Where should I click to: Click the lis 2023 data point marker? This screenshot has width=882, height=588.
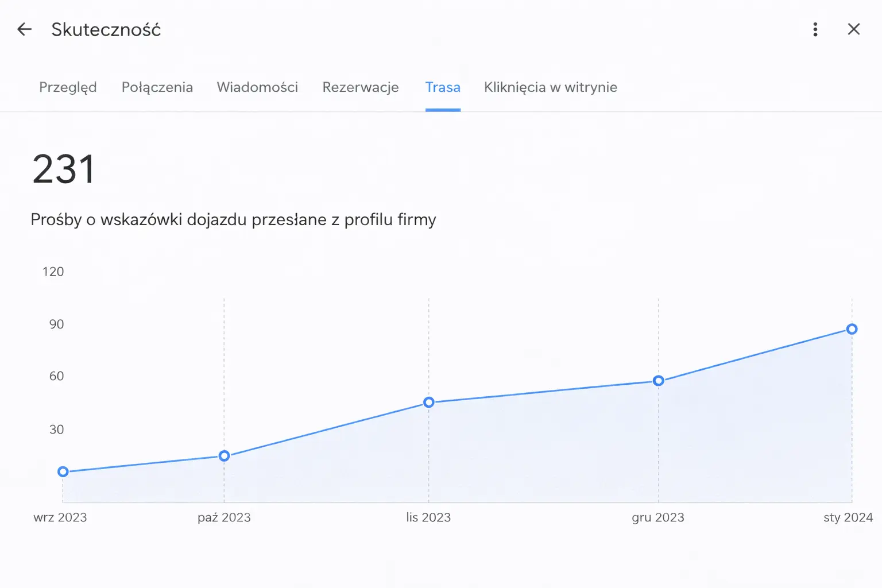(x=428, y=403)
